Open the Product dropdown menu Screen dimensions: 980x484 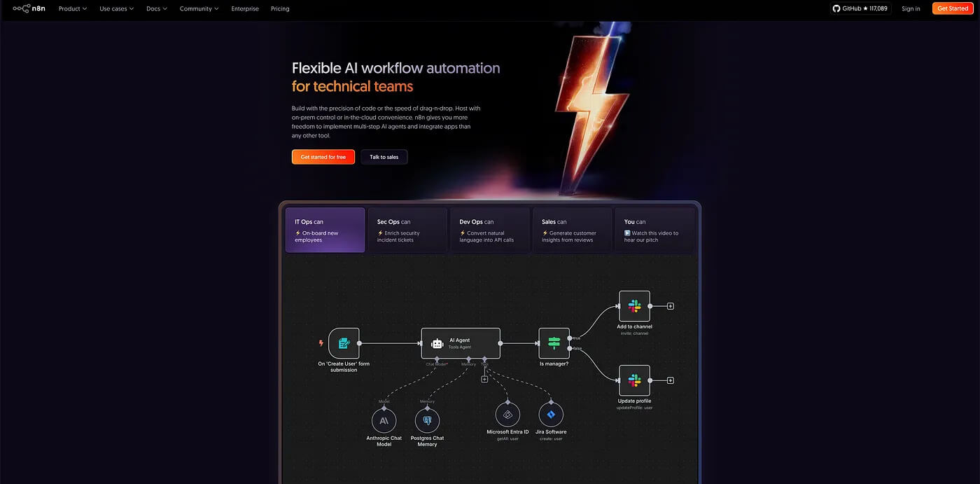coord(73,8)
